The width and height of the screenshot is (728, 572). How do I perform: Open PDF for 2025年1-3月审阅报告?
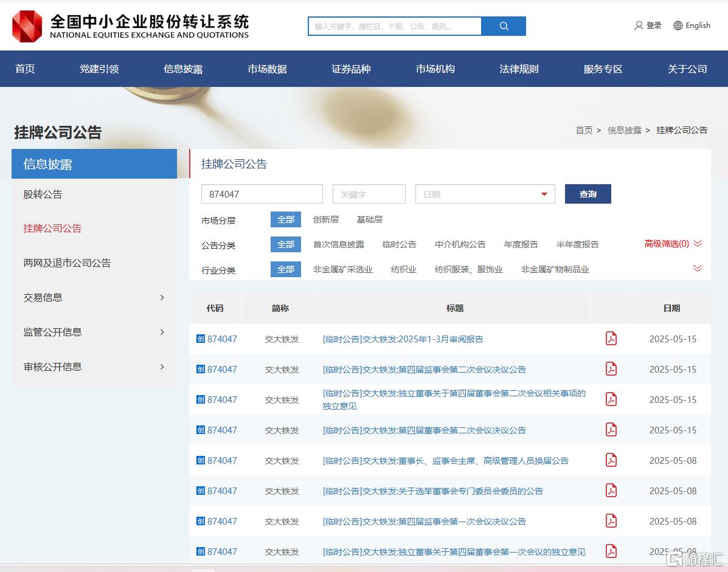point(611,339)
